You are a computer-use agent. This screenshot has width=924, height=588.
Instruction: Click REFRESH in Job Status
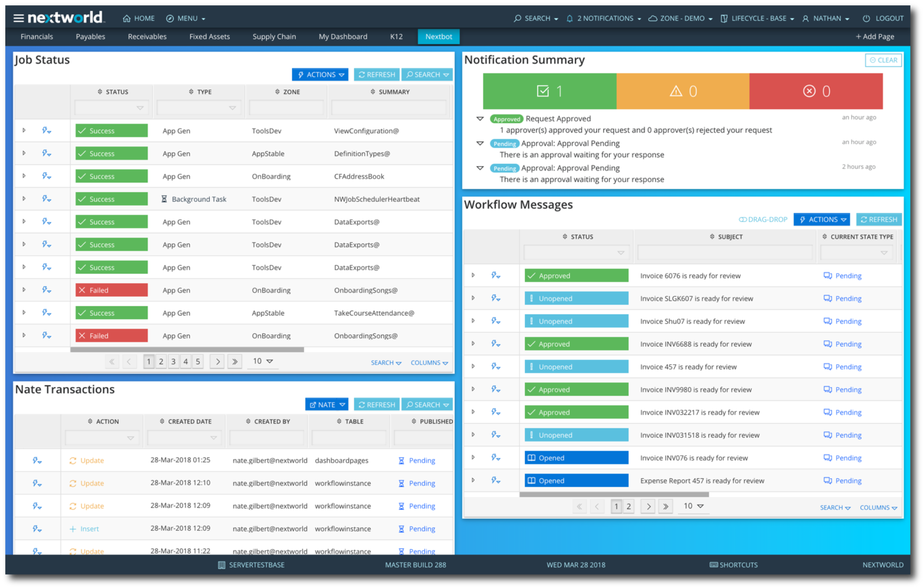pos(376,74)
